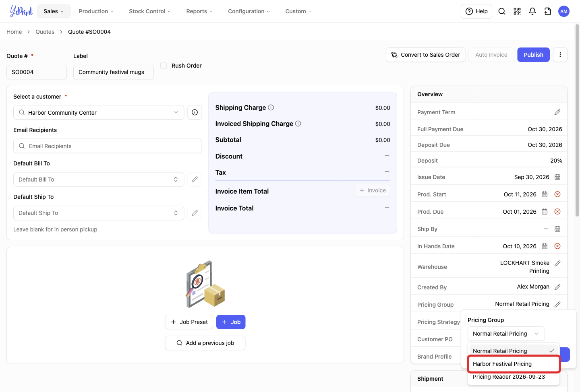Open the Ship By calendar
This screenshot has height=392, width=580.
tap(557, 229)
